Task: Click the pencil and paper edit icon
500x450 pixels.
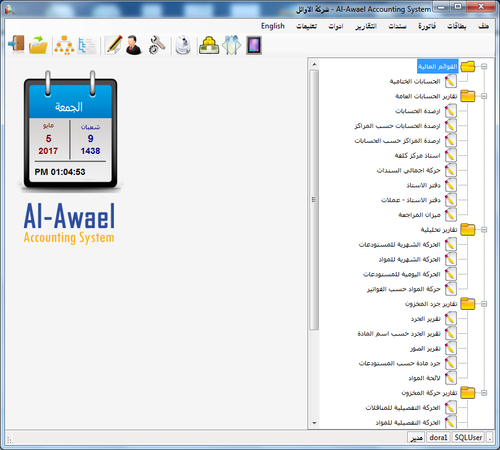Action: (x=113, y=45)
